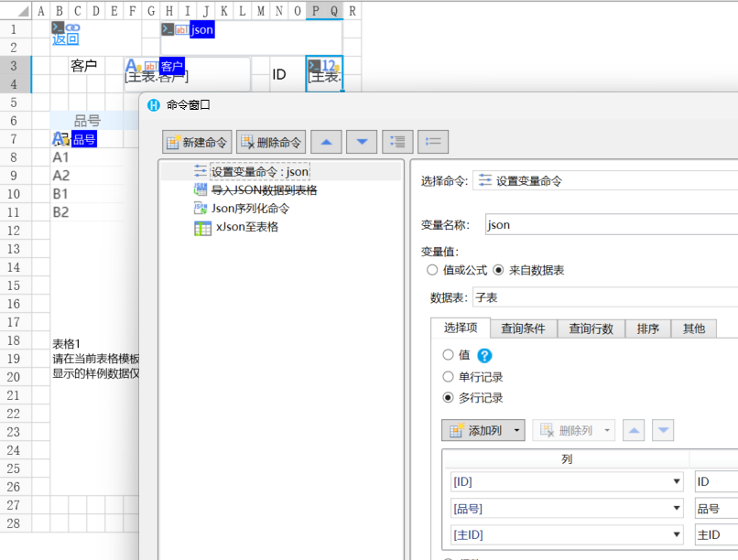Switch to the 排序 tab
Viewport: 738px width, 560px height.
[647, 328]
